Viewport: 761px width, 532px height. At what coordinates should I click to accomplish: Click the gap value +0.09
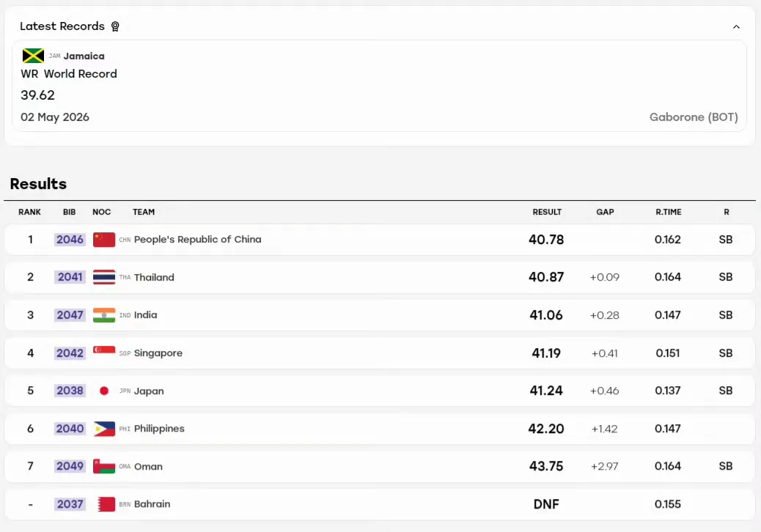[605, 278]
